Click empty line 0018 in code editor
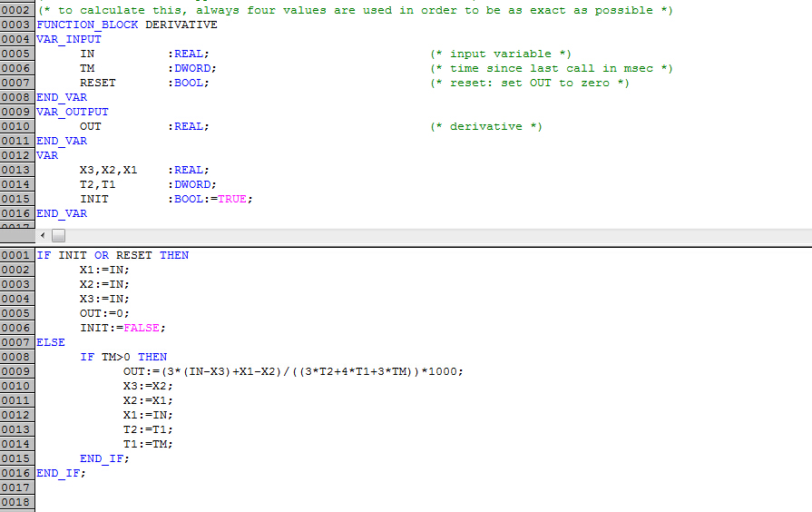812x512 pixels. (422, 502)
